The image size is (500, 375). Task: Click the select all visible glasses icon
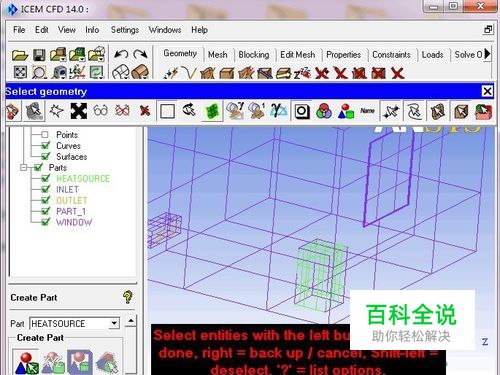click(100, 111)
